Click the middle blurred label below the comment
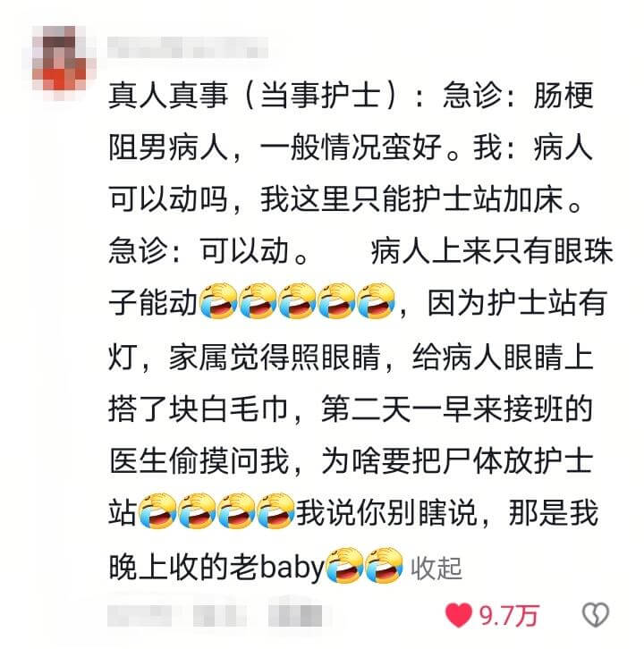 pyautogui.click(x=219, y=616)
